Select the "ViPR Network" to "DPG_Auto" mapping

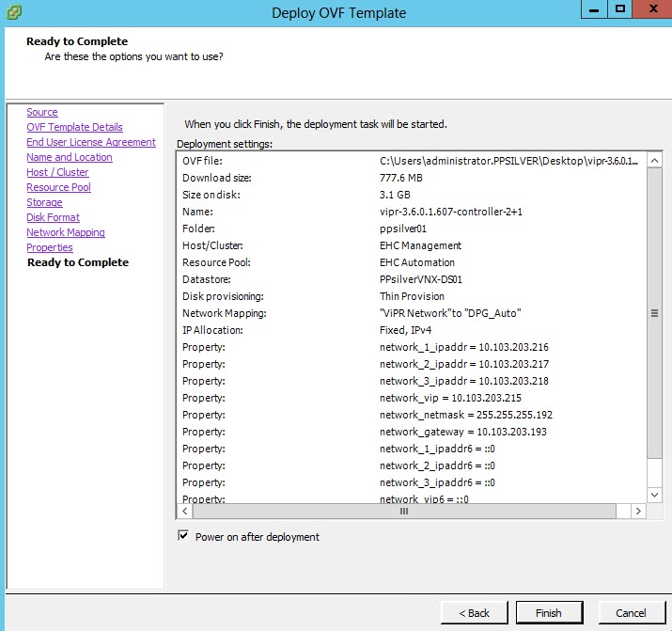pos(450,313)
